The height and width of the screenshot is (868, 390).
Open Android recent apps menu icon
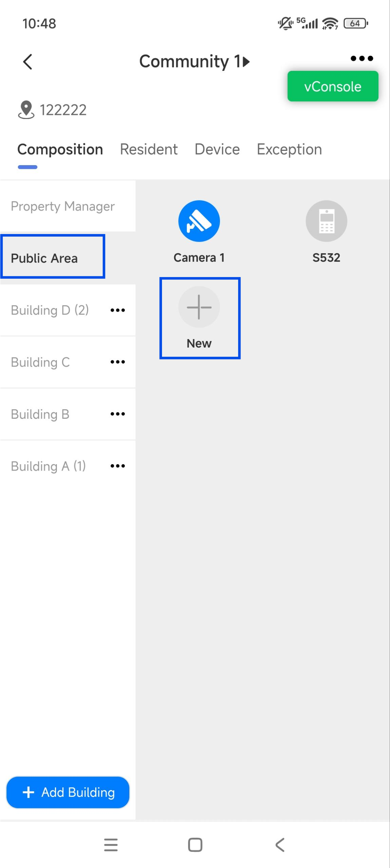coord(111,845)
